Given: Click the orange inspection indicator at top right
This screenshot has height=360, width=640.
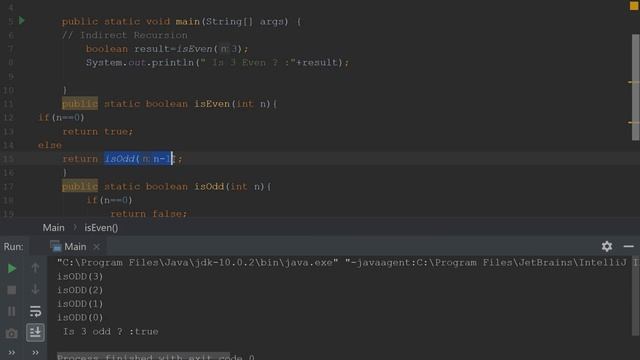Looking at the screenshot, I should pos(634,6).
